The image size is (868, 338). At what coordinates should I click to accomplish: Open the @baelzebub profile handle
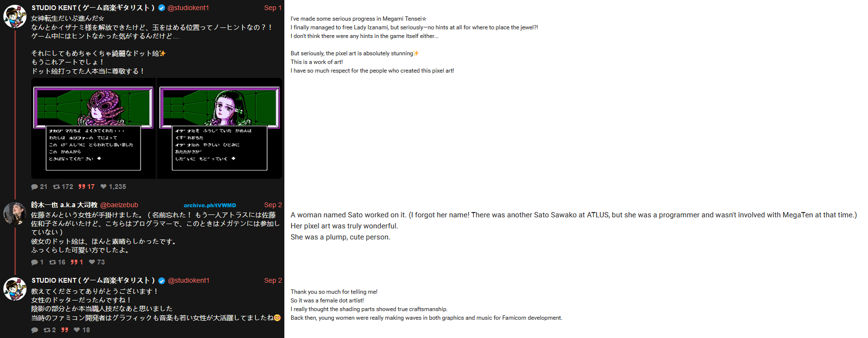coord(119,205)
